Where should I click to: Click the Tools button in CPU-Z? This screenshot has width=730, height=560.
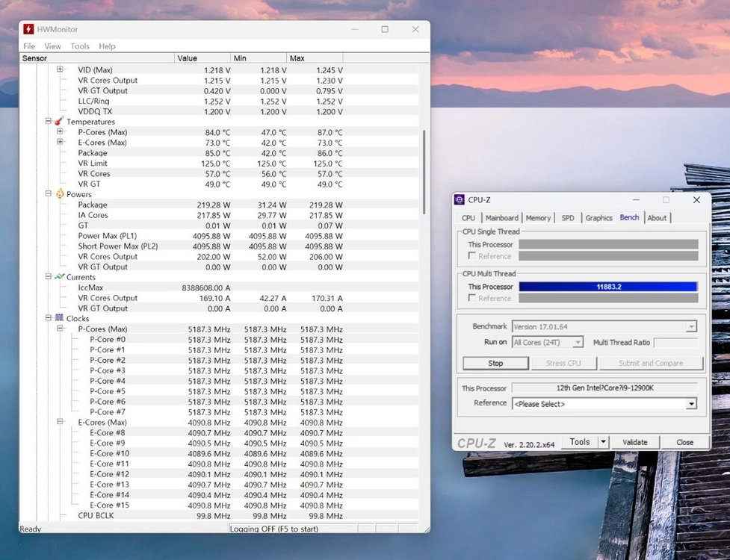click(580, 442)
